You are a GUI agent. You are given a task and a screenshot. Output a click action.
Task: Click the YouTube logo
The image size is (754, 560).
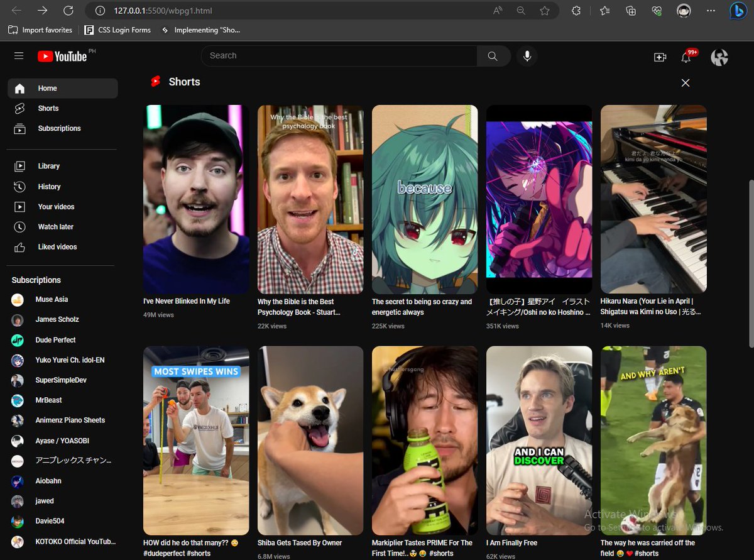[62, 57]
